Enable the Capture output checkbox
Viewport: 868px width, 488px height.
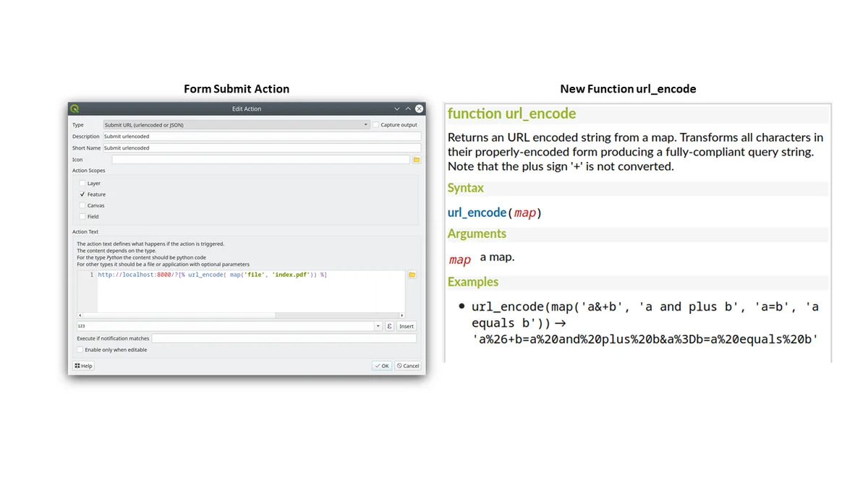point(376,125)
